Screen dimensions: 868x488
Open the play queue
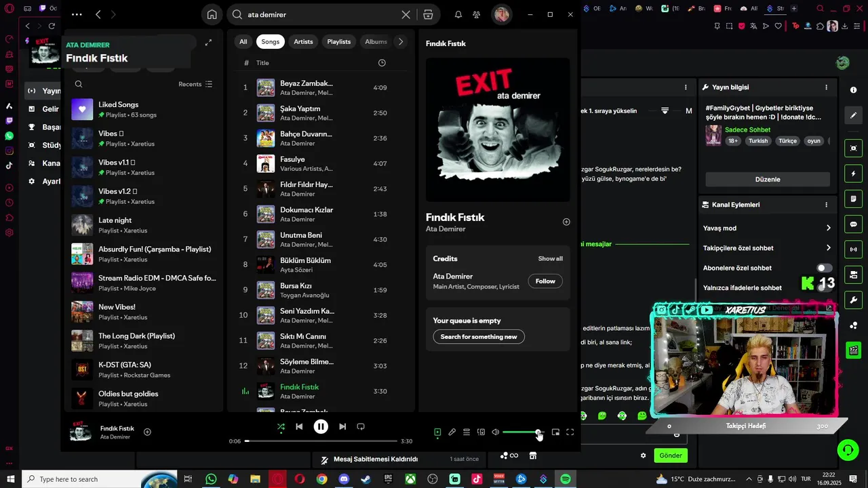click(x=467, y=432)
